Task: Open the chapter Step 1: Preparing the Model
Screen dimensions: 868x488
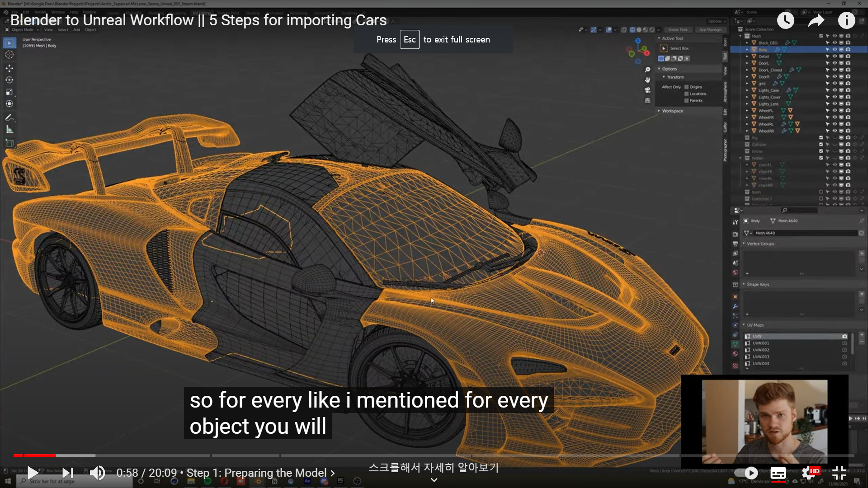Action: point(260,473)
